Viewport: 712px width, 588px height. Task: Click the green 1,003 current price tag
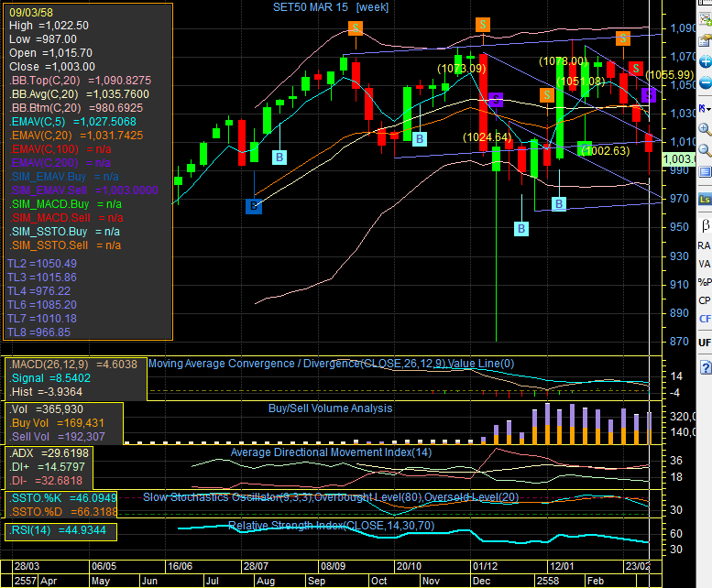tap(678, 158)
